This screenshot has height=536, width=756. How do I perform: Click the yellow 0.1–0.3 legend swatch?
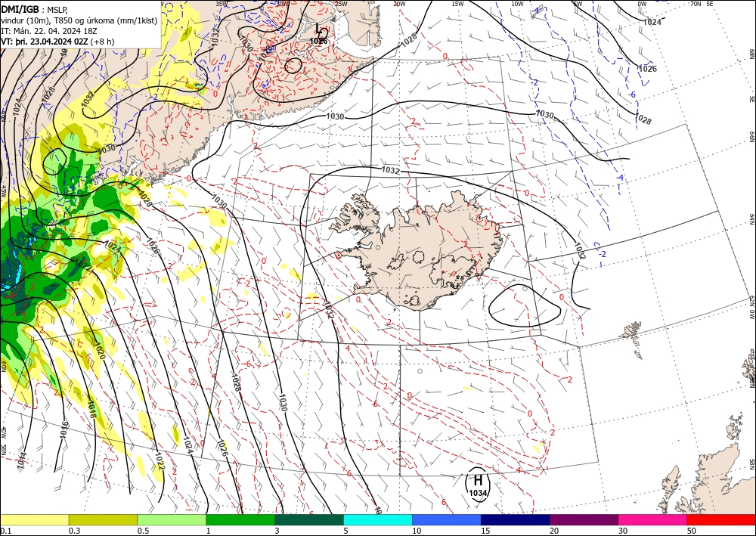click(34, 519)
